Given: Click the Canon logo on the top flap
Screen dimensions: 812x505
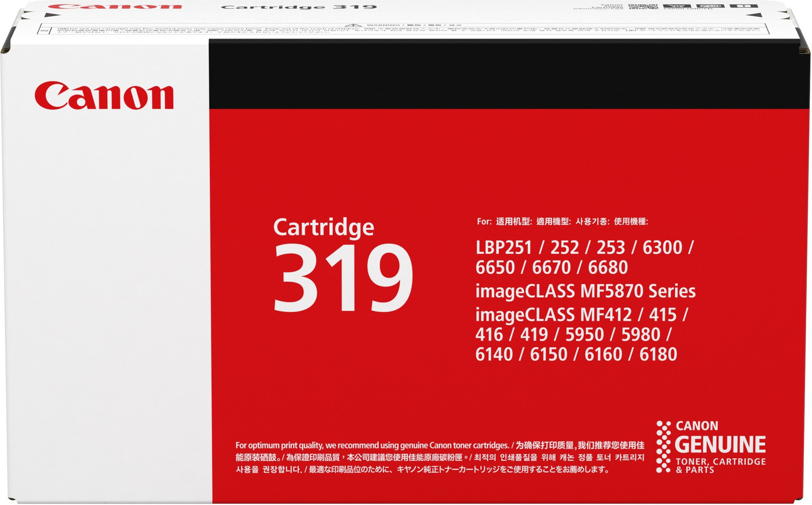Looking at the screenshot, I should coord(114,6).
